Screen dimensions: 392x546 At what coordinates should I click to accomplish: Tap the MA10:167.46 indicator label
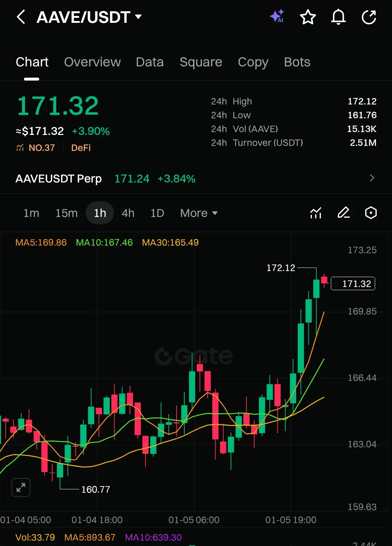(x=104, y=242)
